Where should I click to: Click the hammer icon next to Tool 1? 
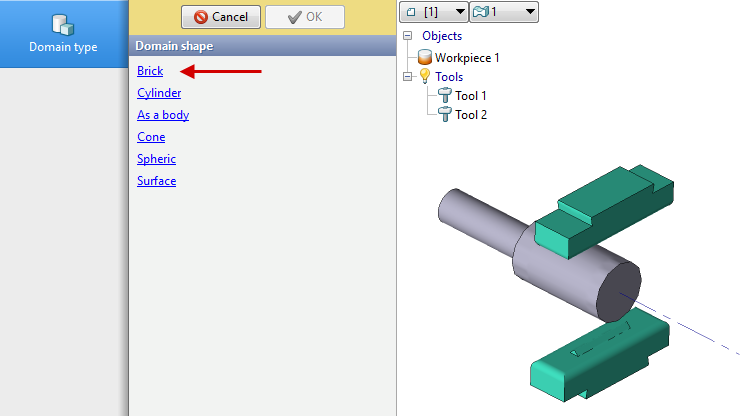pos(444,96)
